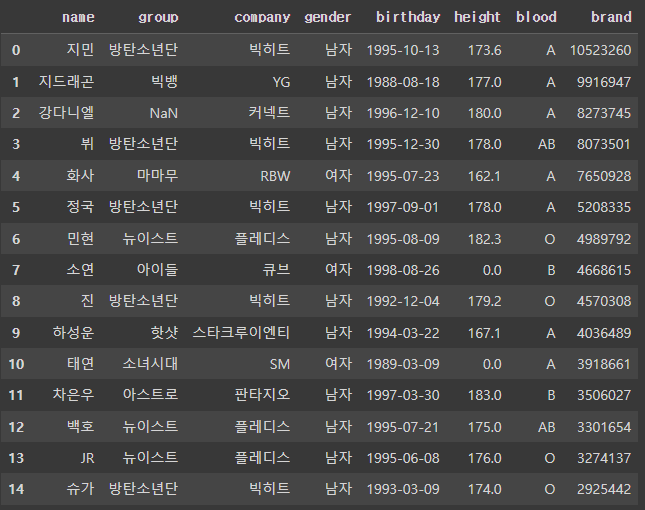Viewport: 645px width, 510px height.
Task: Click the 'blood' column header
Action: pyautogui.click(x=536, y=17)
